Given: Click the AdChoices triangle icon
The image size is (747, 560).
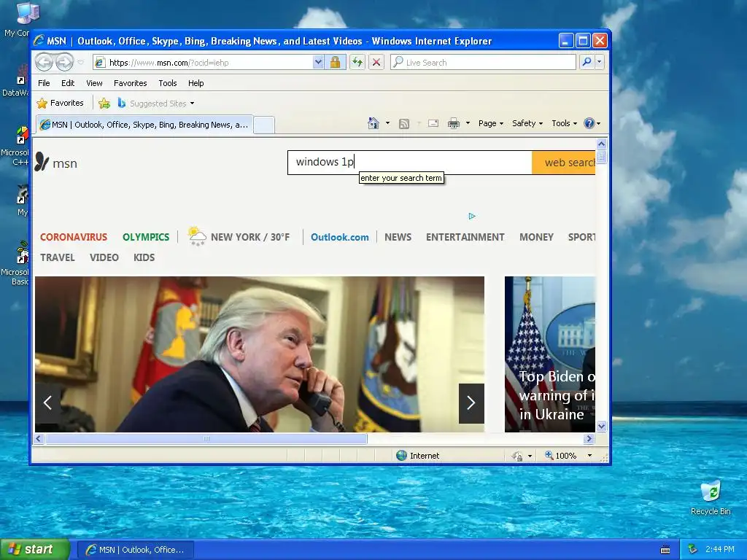Looking at the screenshot, I should tap(472, 216).
